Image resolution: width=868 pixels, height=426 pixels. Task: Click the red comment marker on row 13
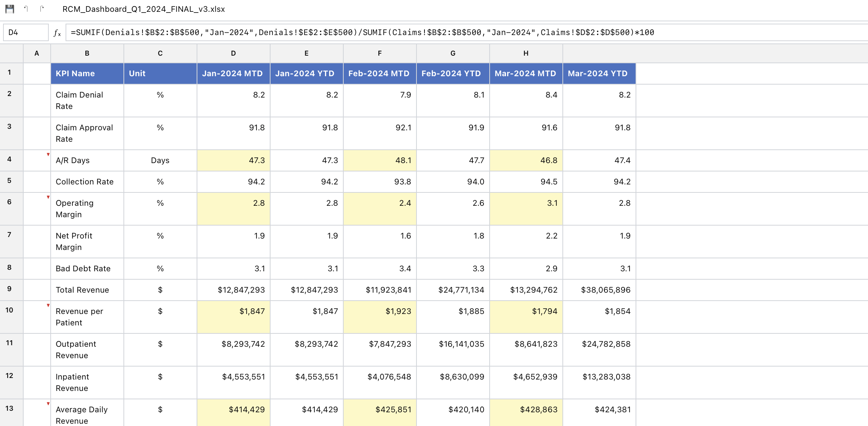[48, 404]
